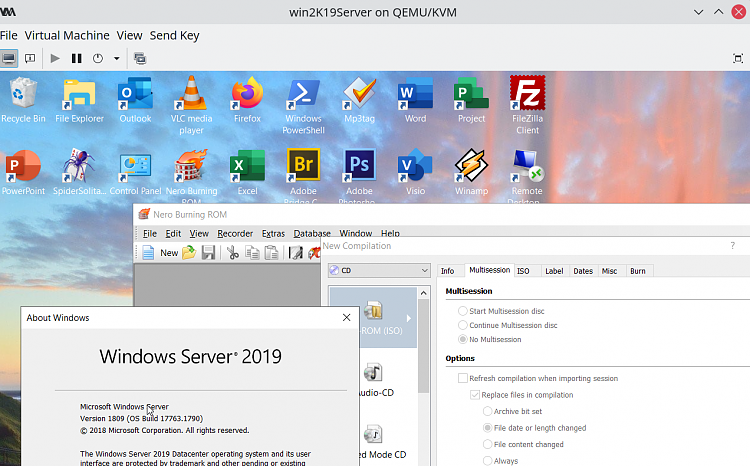The image size is (750, 466).
Task: Switch virt-manager console to fullscreen
Action: (x=738, y=58)
